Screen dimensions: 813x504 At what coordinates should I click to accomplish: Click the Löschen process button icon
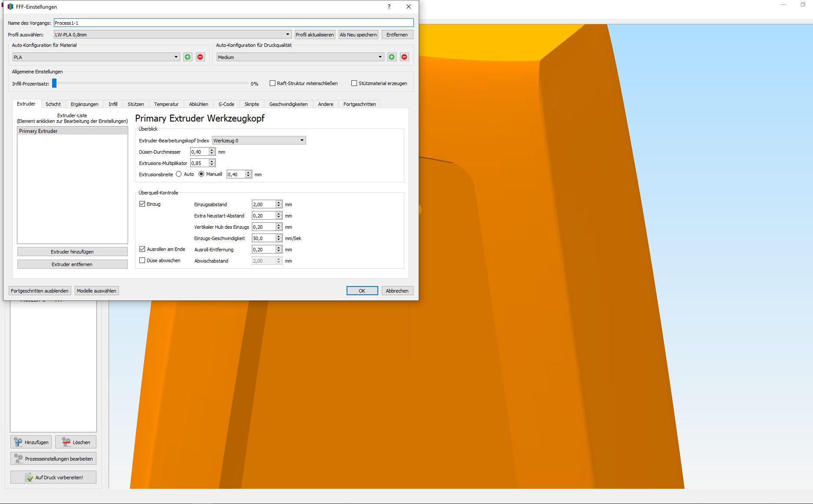66,442
